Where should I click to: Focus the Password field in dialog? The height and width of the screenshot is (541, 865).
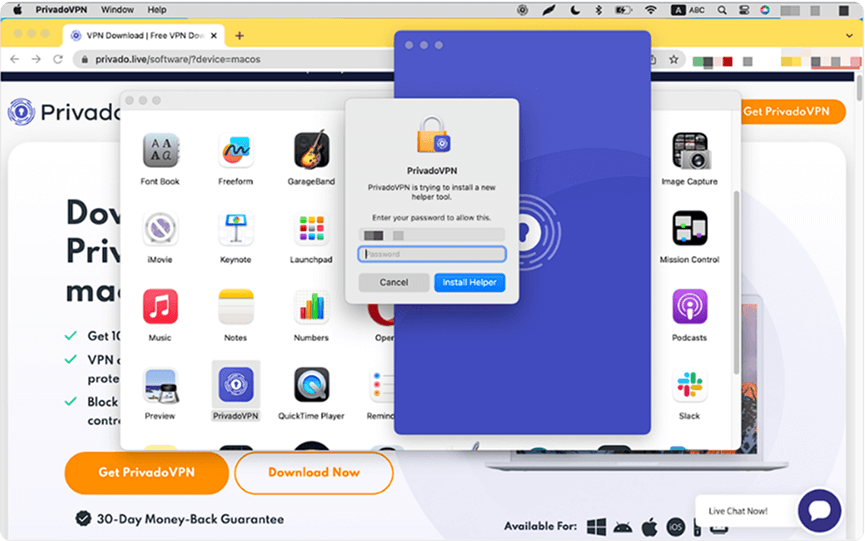(x=432, y=254)
